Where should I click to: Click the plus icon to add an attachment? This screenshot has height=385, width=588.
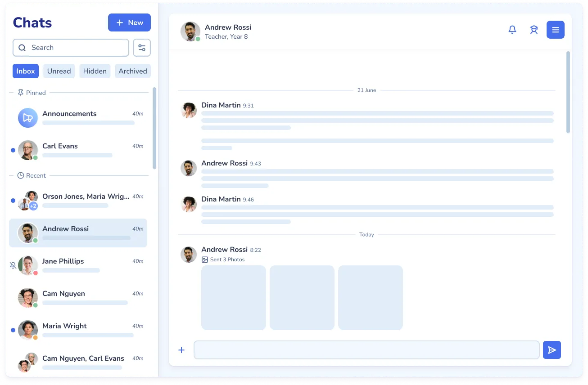pos(181,349)
